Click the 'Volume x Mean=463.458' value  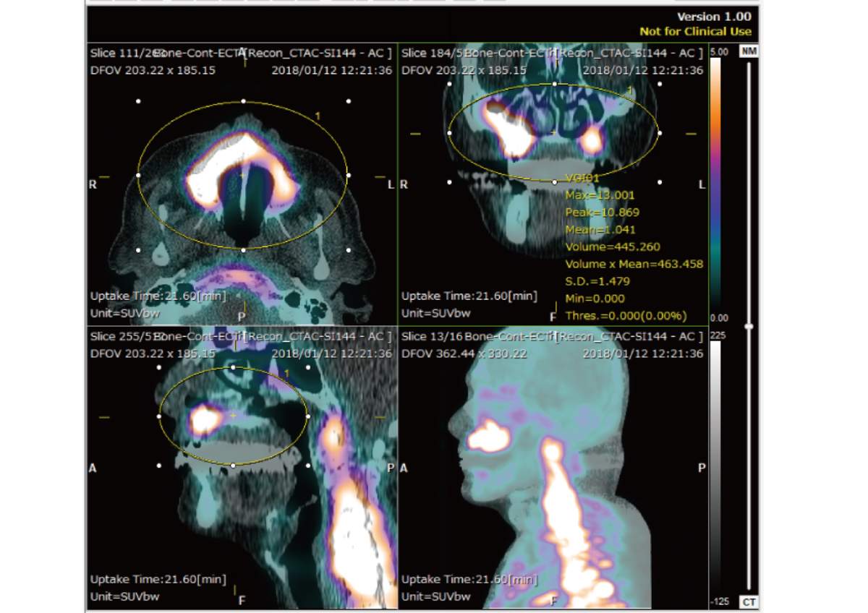tap(634, 265)
